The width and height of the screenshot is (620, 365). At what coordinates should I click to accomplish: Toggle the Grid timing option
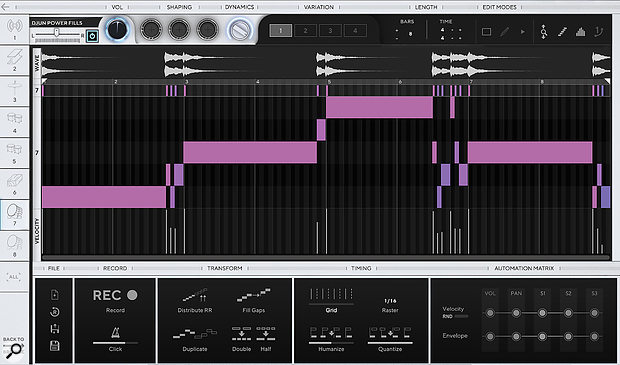click(331, 301)
